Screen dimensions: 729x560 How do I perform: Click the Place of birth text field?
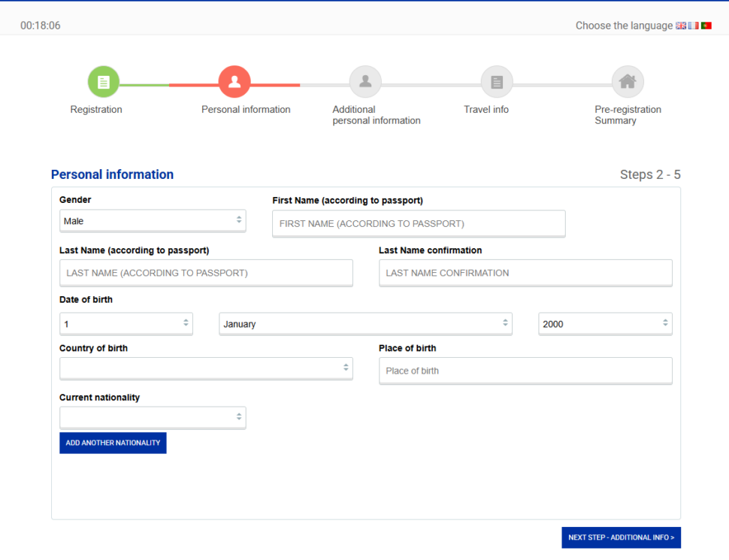pyautogui.click(x=525, y=371)
